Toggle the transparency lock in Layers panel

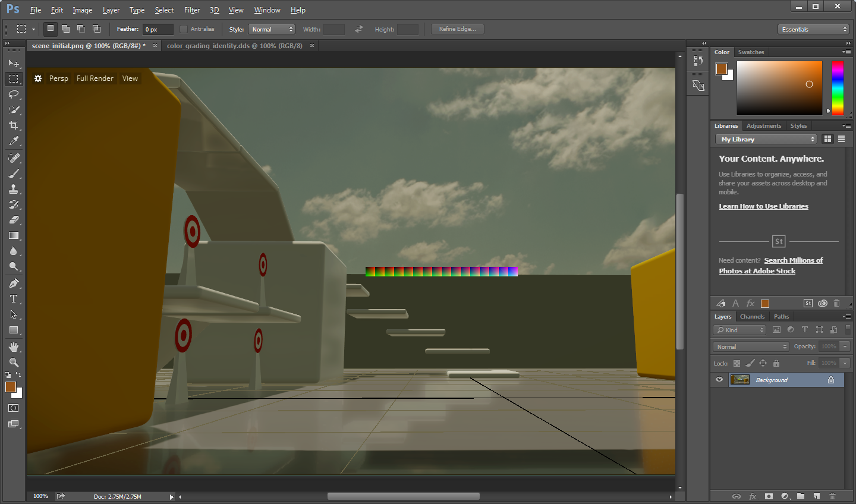pos(737,363)
